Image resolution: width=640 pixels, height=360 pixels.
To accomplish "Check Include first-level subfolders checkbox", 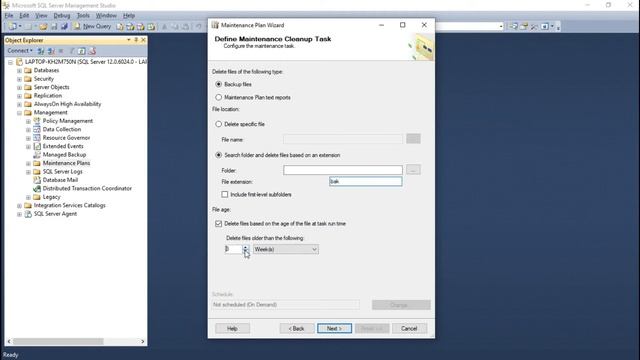I will coord(224,195).
